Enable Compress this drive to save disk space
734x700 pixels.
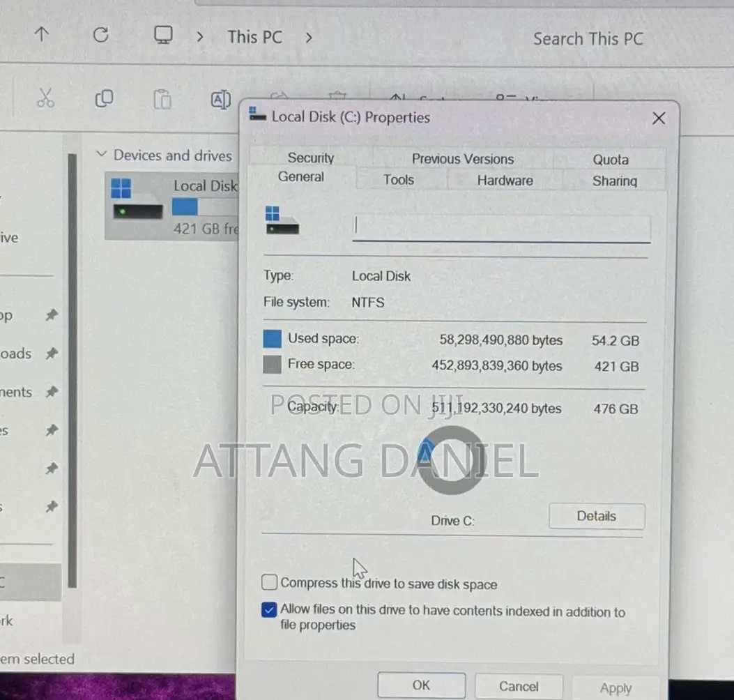pos(269,582)
